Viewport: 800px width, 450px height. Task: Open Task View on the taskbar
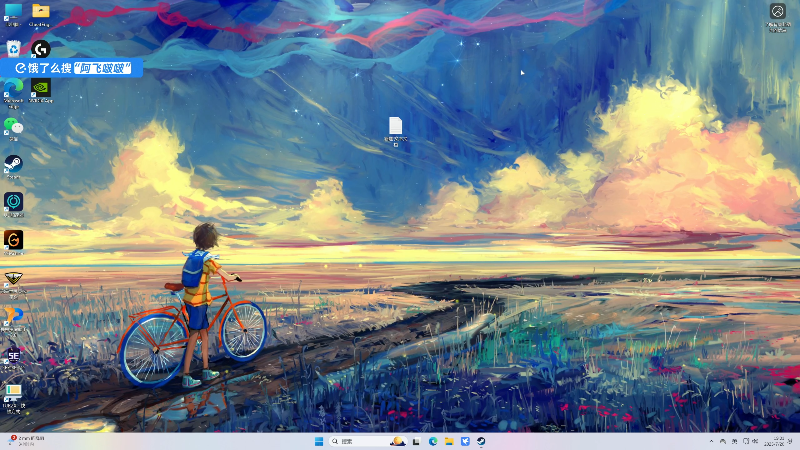coord(416,441)
